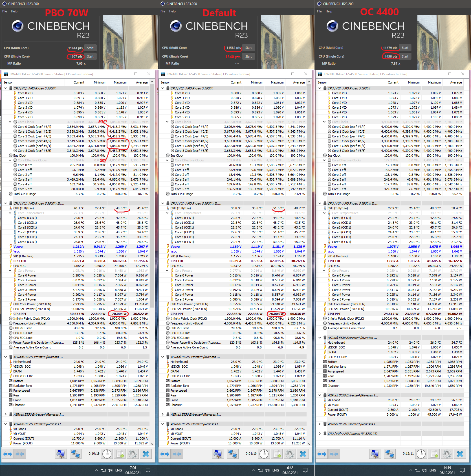Reset the 0:15:11 timer clock icon
471x476 pixels.
point(421,454)
